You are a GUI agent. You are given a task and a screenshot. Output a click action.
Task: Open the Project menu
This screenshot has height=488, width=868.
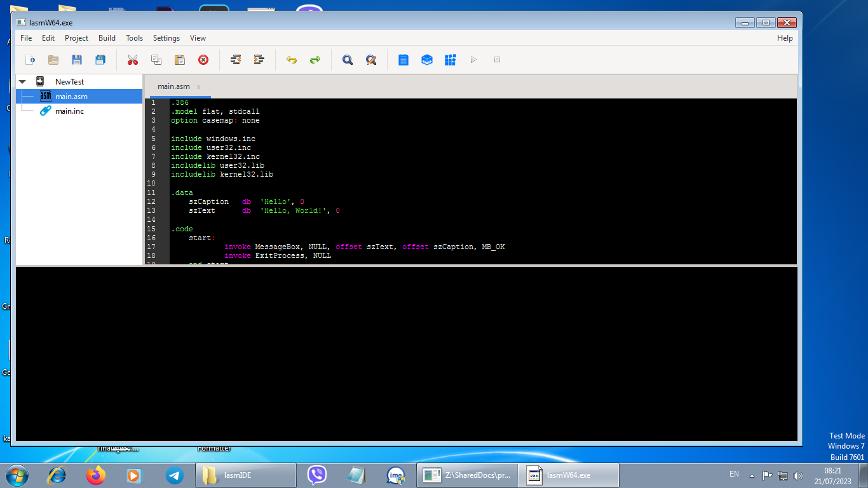76,38
